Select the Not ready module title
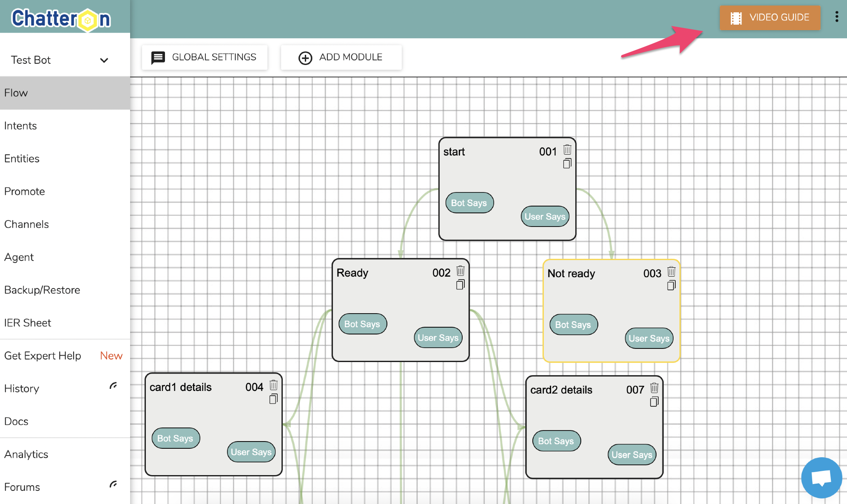 (571, 274)
